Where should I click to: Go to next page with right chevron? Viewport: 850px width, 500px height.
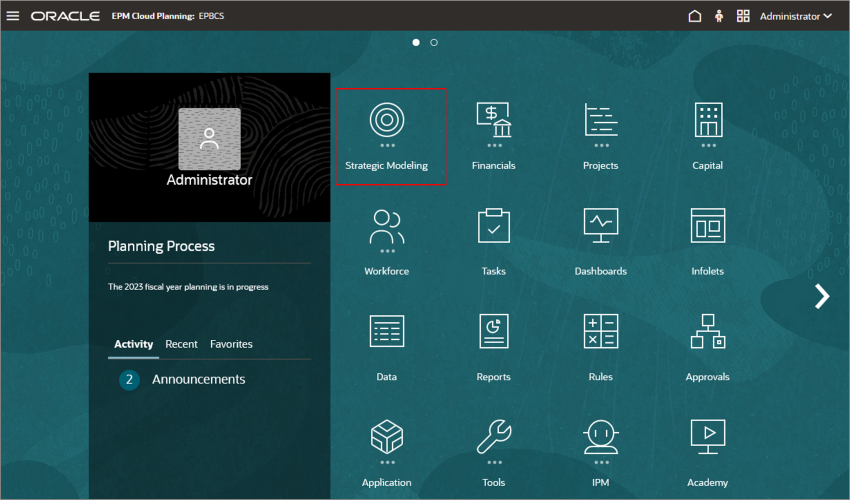coord(822,296)
